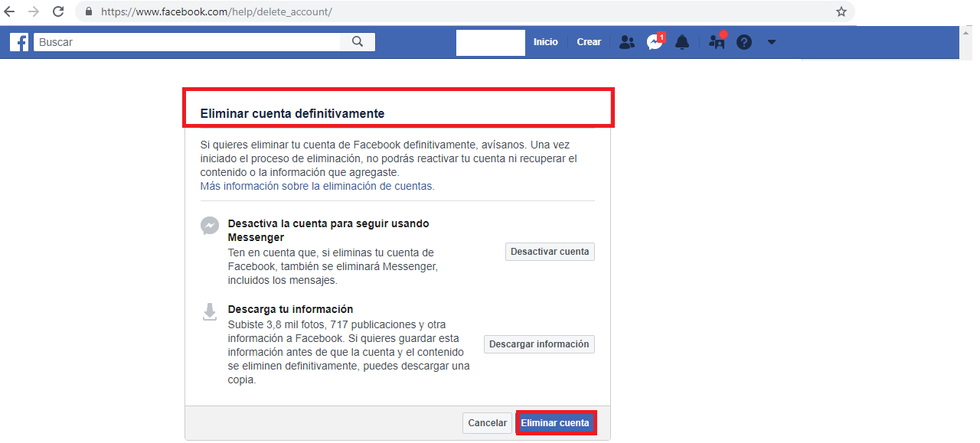Viewport: 980px width, 443px height.
Task: Click the browser forward arrow
Action: tap(34, 11)
